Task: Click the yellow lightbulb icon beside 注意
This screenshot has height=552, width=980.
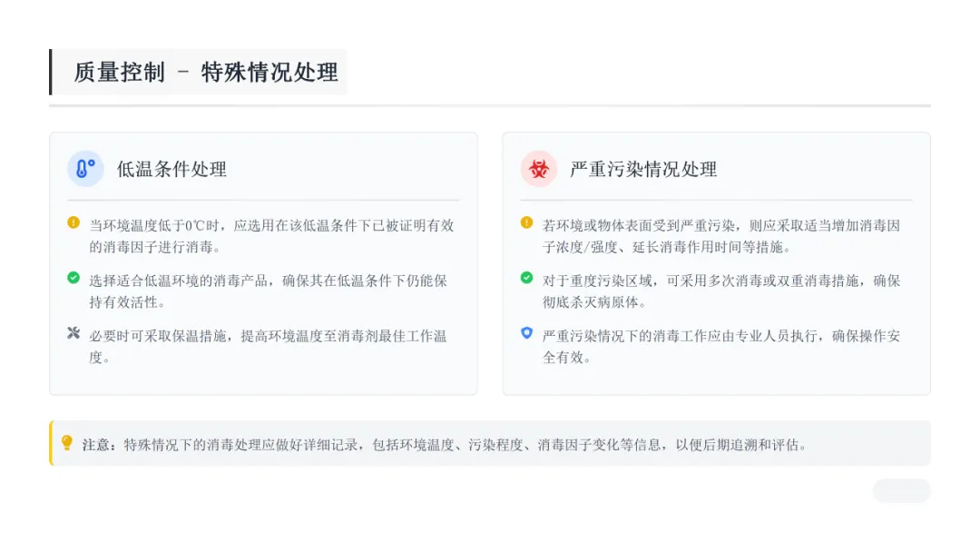Action: click(67, 443)
